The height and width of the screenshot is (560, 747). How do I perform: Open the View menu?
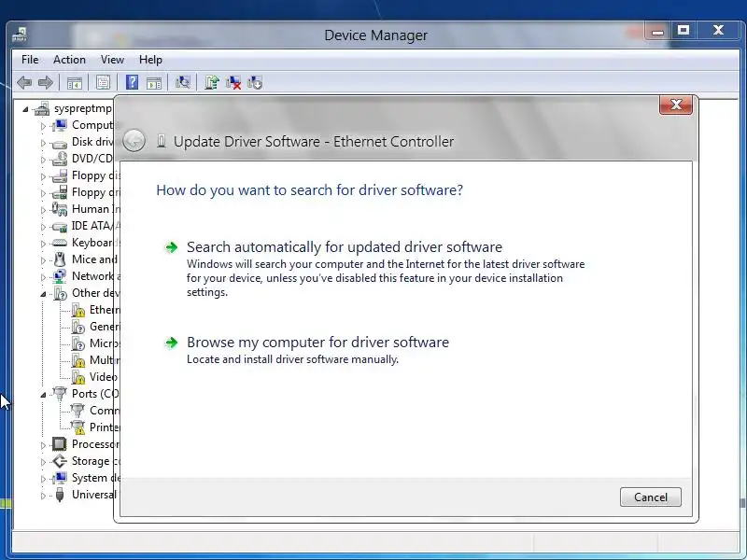pyautogui.click(x=112, y=60)
